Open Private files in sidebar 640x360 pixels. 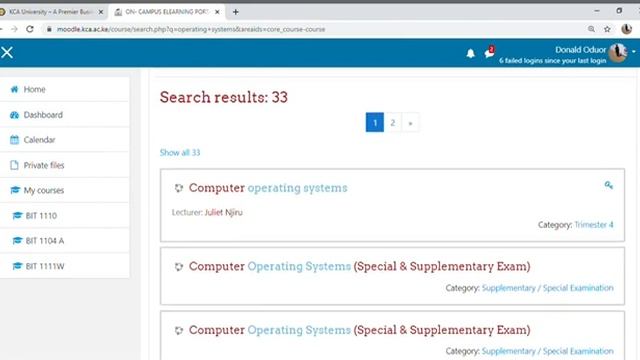click(65, 165)
